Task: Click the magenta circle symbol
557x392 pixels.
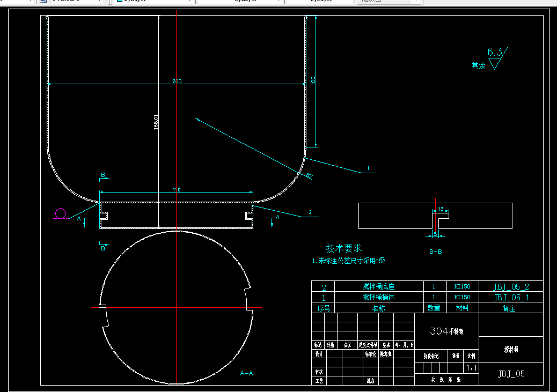Action: (61, 213)
